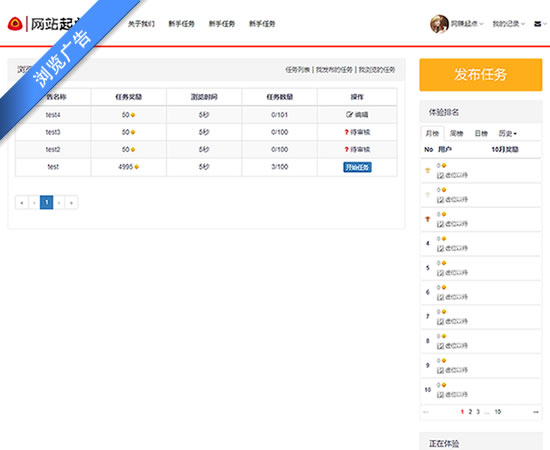Click the 3/100 task count cell
The image size is (550, 450).
[280, 167]
